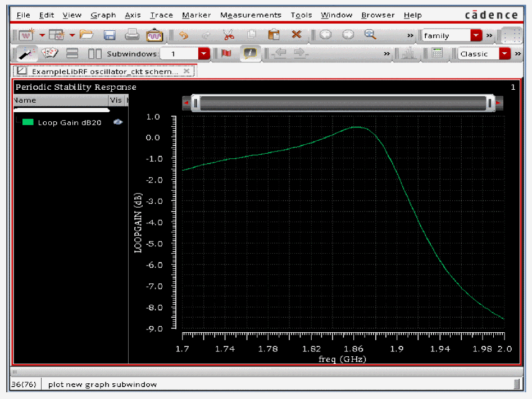Click the Print icon in toolbar
The height and width of the screenshot is (399, 532).
click(x=132, y=35)
